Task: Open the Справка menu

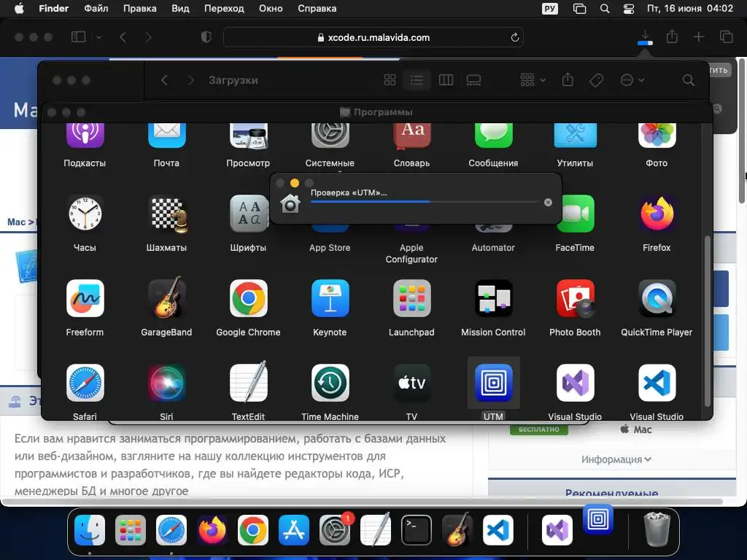Action: pyautogui.click(x=317, y=9)
